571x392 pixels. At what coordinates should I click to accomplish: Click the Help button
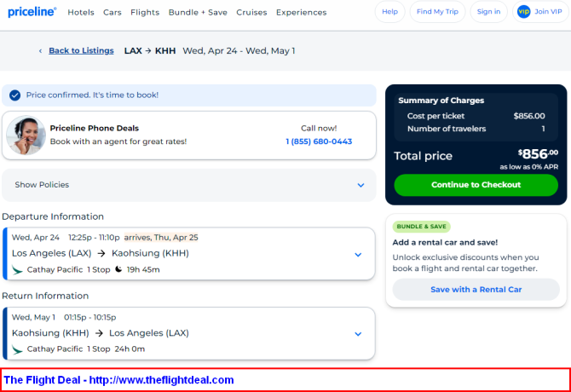pos(389,12)
